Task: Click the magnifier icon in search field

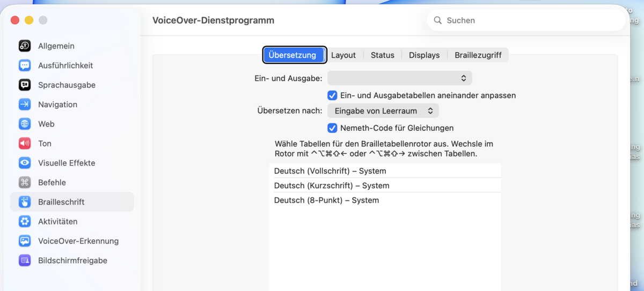Action: (438, 20)
